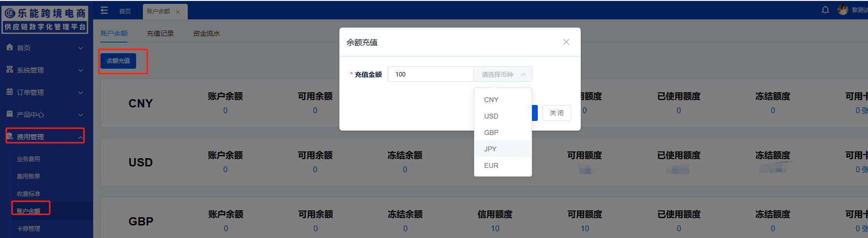
Task: Click the 费用管理 sidebar icon
Action: [x=10, y=136]
